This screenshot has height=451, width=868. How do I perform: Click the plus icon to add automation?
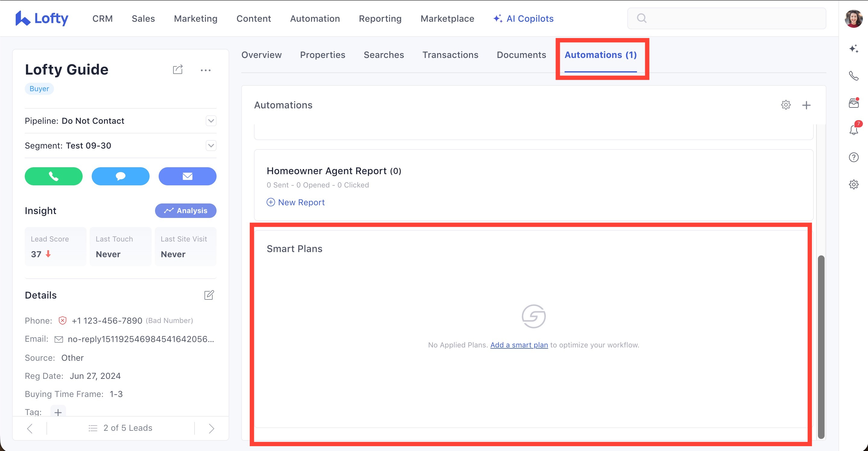click(806, 105)
